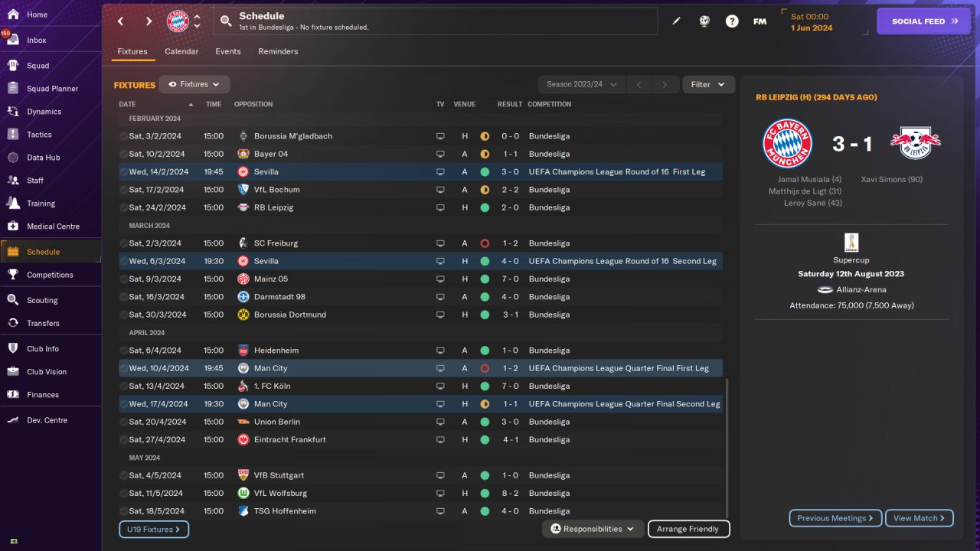Click the RB Leipzig crest in match panel
This screenshot has height=551, width=980.
point(915,142)
